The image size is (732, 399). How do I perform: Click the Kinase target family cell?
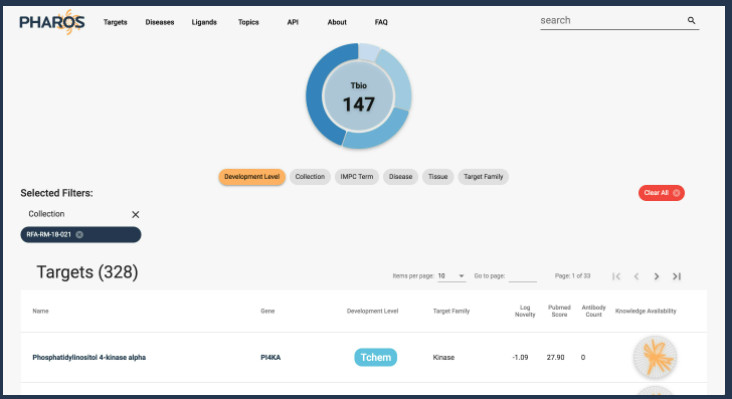pos(443,357)
